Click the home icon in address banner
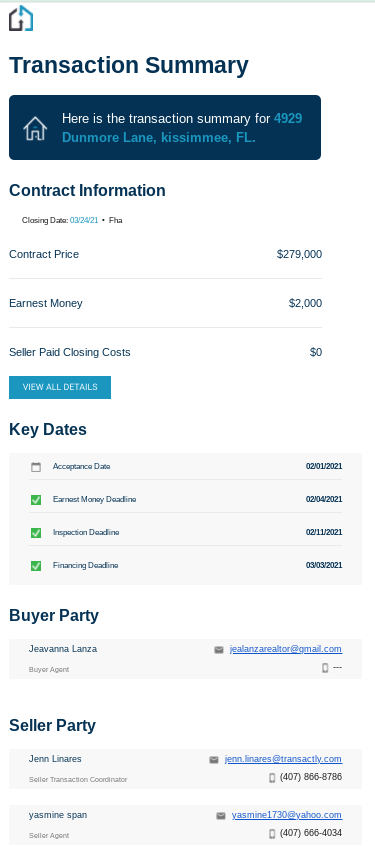The width and height of the screenshot is (375, 846). [35, 128]
